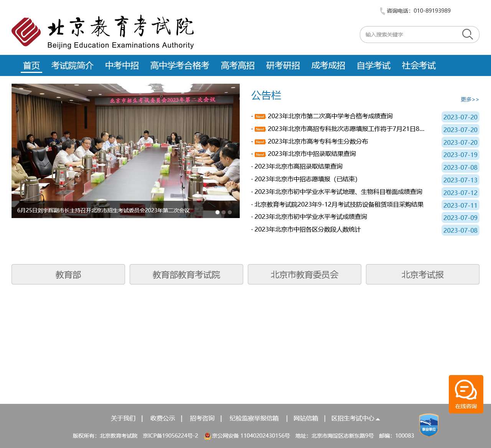491x448 pixels.
Task: Open the 高中学考合格考 menu item
Action: [180, 66]
